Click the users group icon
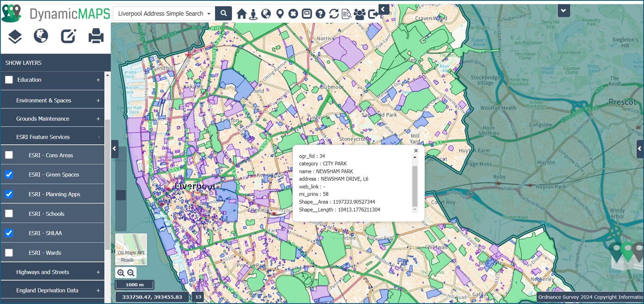This screenshot has height=304, width=644. (x=360, y=14)
